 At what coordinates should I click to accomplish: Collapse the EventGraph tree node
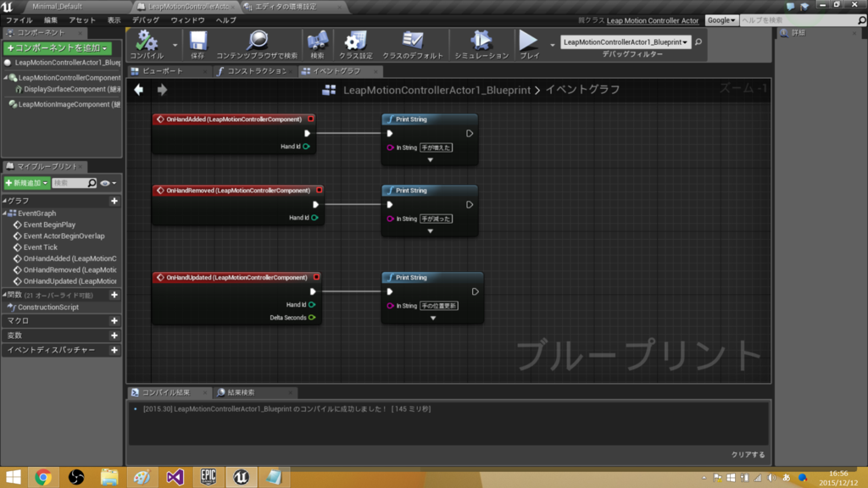coord(4,213)
